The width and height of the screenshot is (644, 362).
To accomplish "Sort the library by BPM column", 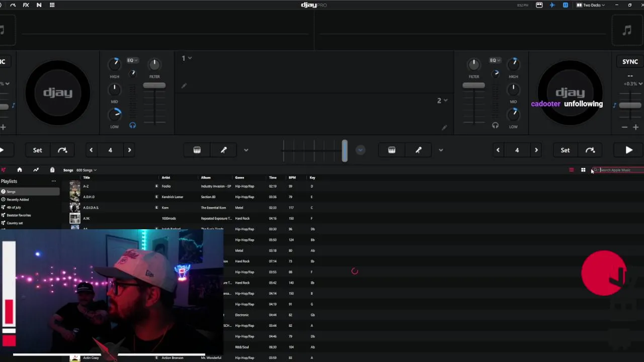I will (x=292, y=177).
